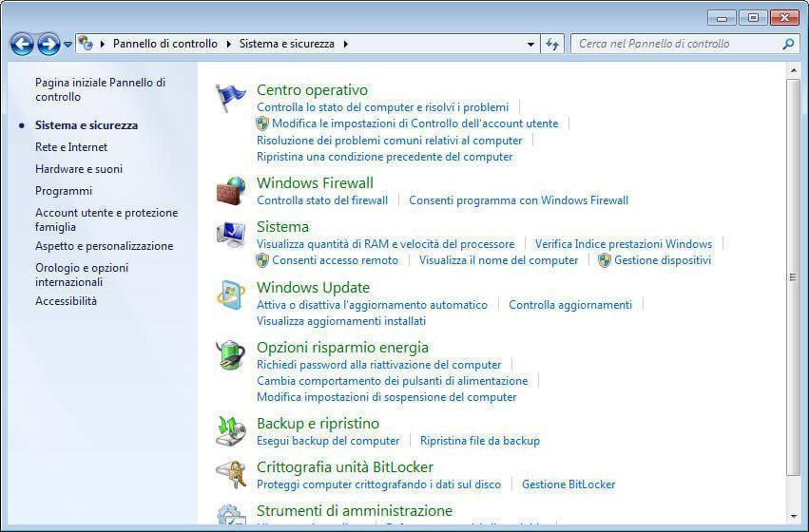The image size is (809, 532).
Task: Open Attiva o disattiva l'aggiornamento automatico
Action: tap(372, 305)
